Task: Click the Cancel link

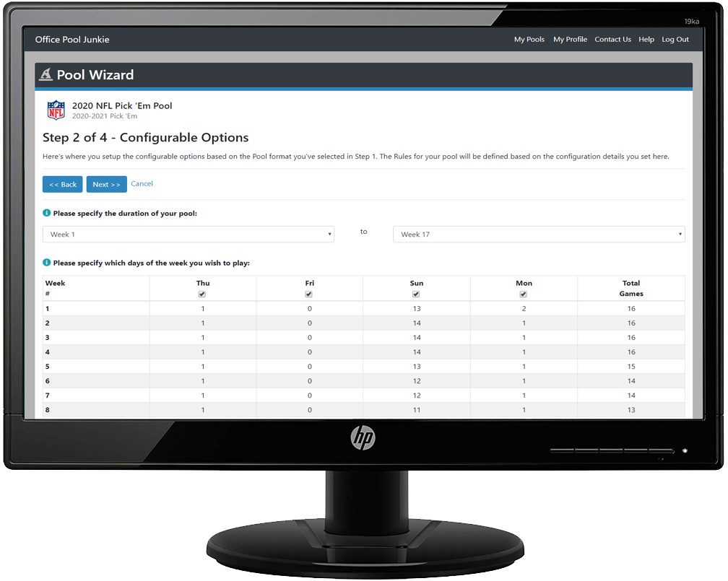Action: coord(142,183)
